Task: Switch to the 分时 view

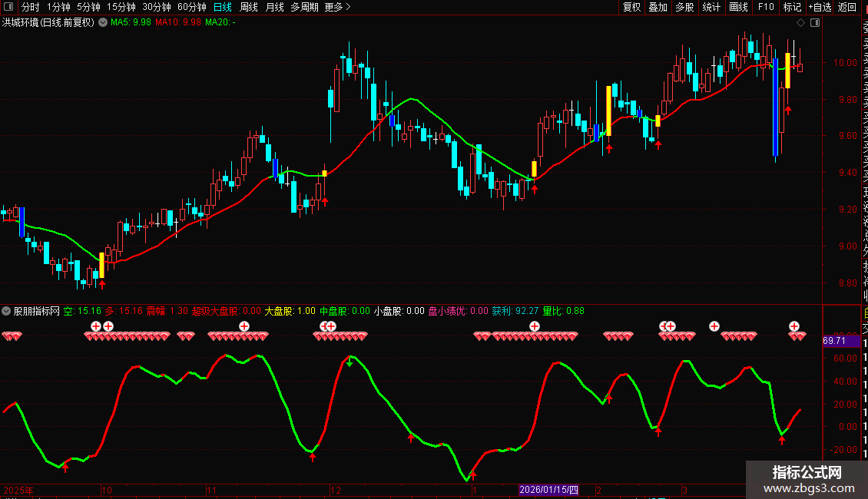Action: [31, 7]
